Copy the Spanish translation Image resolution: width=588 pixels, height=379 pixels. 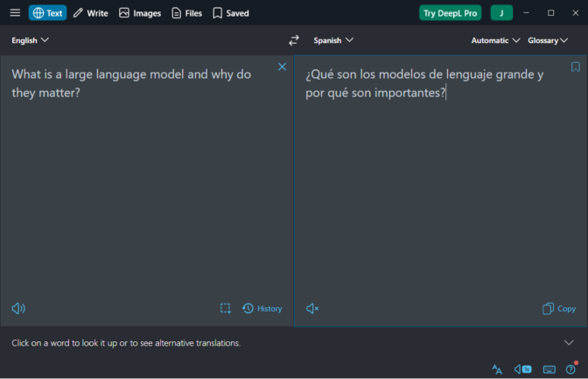click(x=559, y=308)
